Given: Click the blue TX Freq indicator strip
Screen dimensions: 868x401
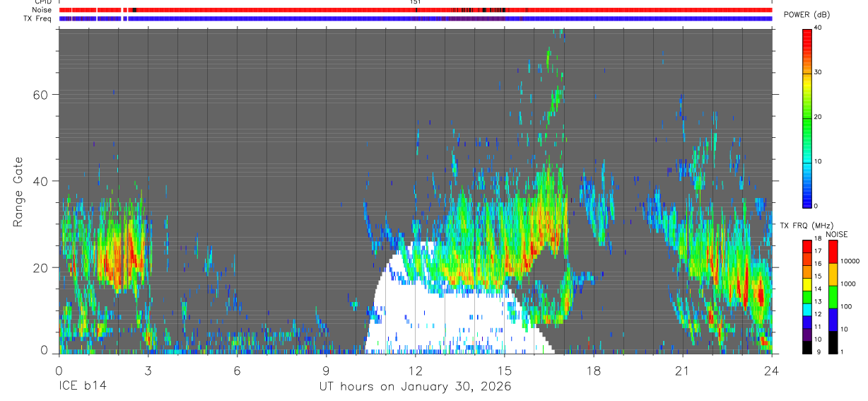Looking at the screenshot, I should (416, 18).
